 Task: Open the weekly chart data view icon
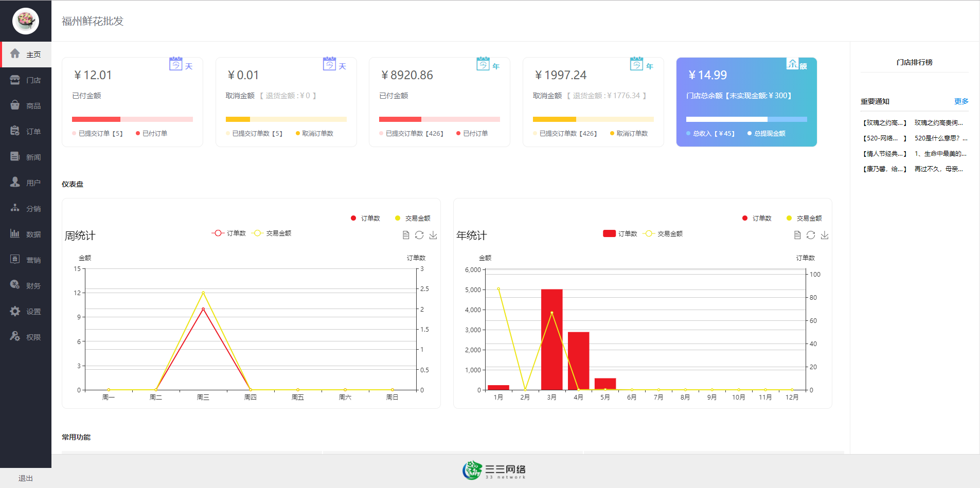coord(406,235)
